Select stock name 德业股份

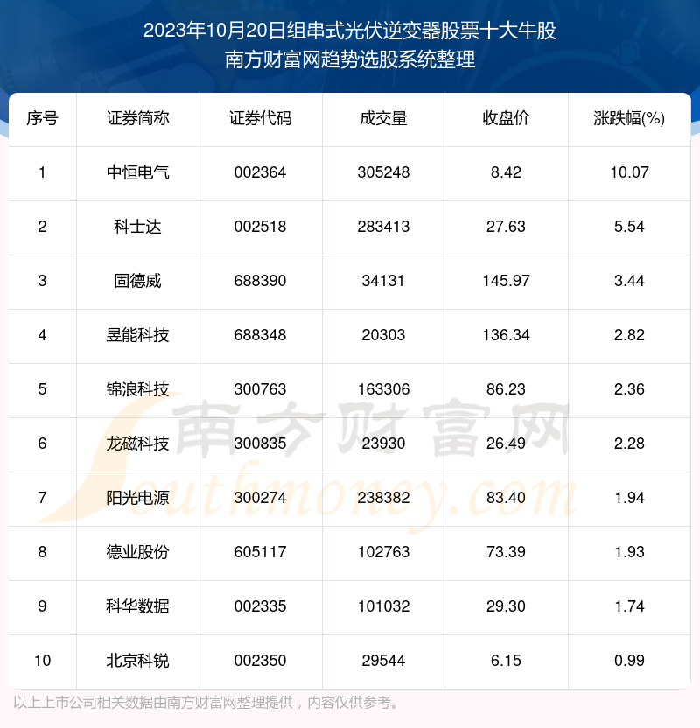[138, 552]
